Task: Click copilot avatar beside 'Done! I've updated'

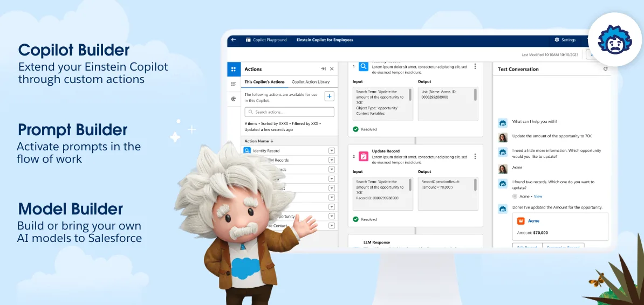Action: click(x=503, y=209)
